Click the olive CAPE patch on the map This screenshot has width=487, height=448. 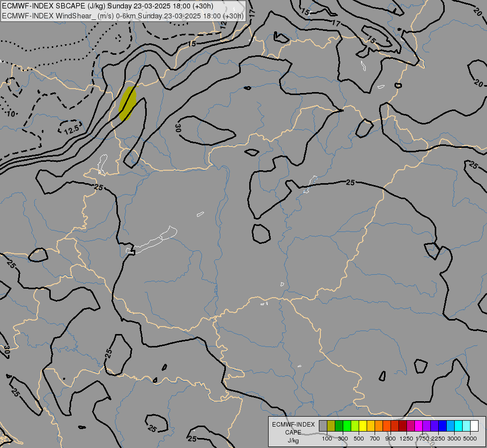(127, 104)
